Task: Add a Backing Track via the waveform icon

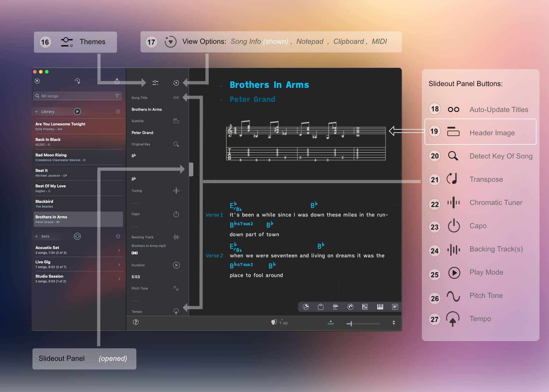Action: pos(176,237)
